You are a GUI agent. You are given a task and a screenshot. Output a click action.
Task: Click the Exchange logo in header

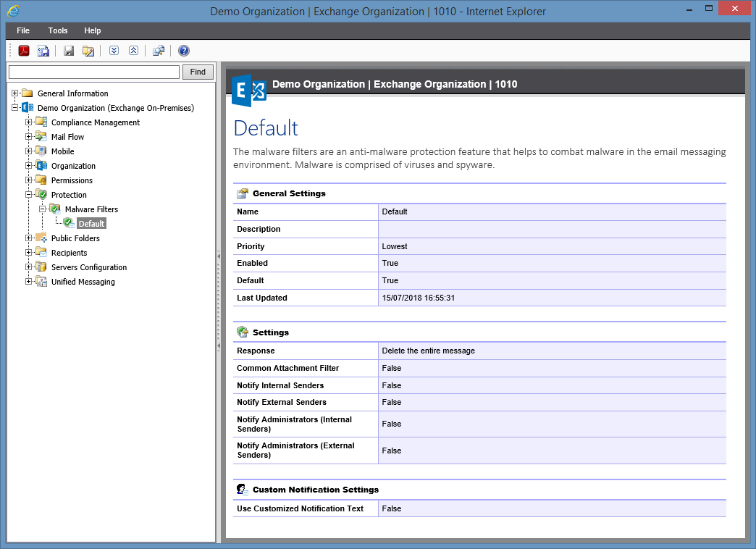point(249,91)
